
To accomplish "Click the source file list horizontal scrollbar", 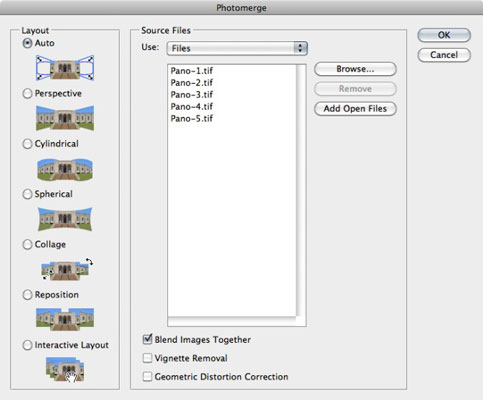I will point(232,321).
